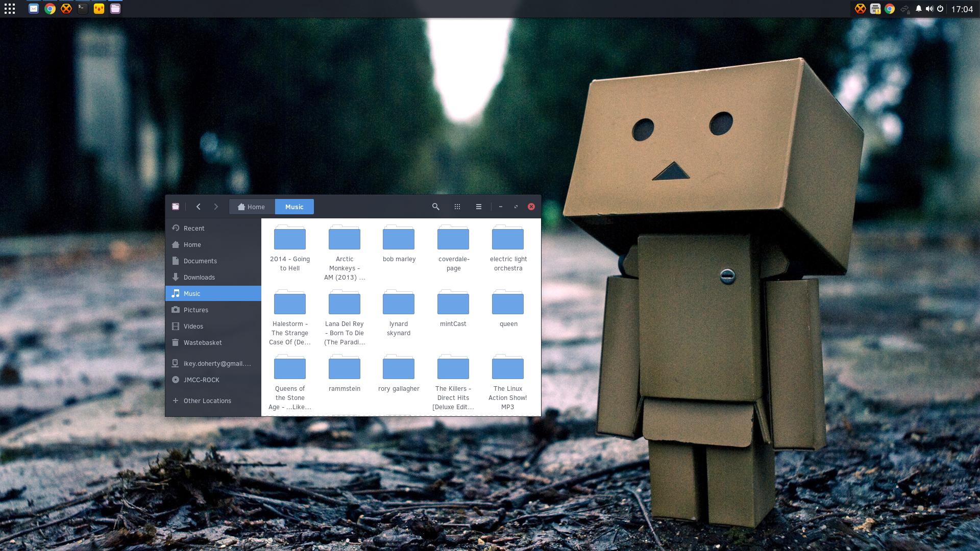Click the Music path breadcrumb

click(x=295, y=207)
